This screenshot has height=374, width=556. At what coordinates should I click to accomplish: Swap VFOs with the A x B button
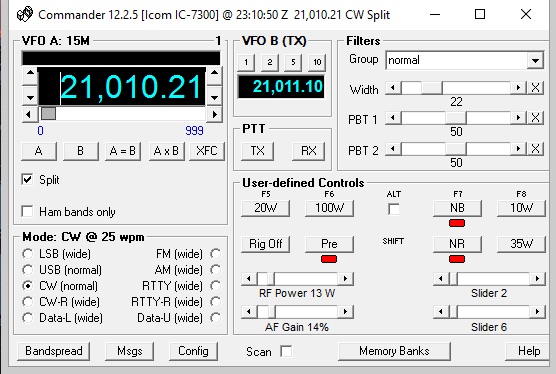click(166, 151)
